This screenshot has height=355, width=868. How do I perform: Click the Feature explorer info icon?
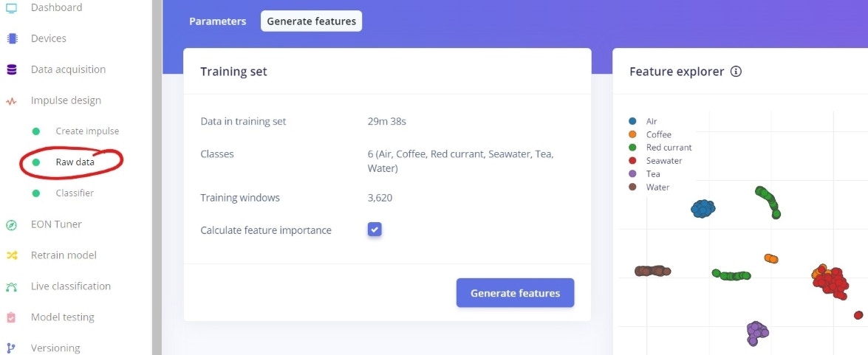click(x=736, y=72)
